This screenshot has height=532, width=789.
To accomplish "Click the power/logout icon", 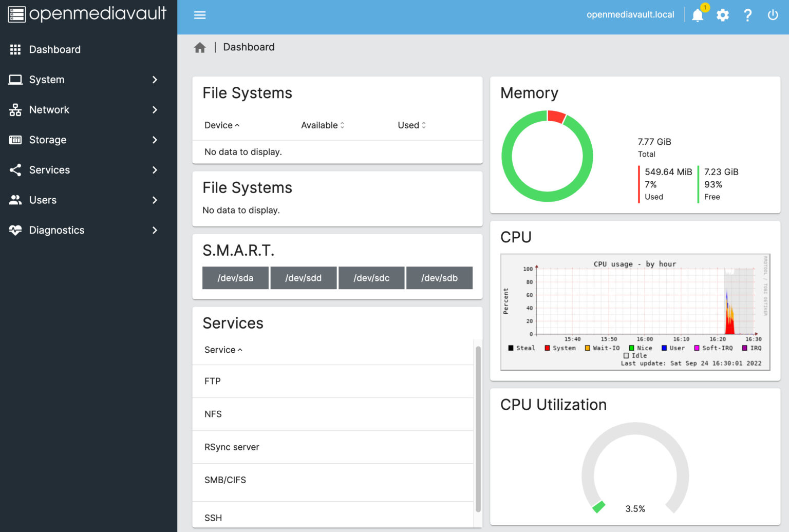I will [773, 15].
